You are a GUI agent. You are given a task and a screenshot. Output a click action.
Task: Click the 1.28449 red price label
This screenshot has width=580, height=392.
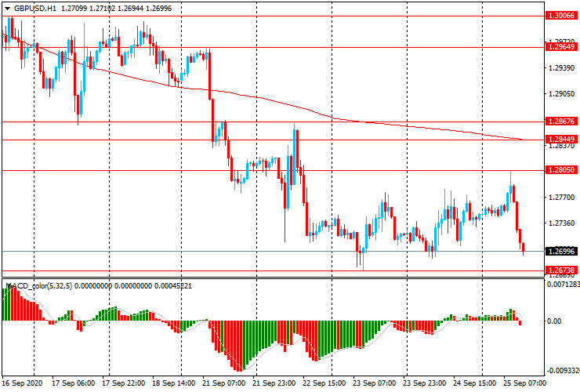pyautogui.click(x=561, y=140)
